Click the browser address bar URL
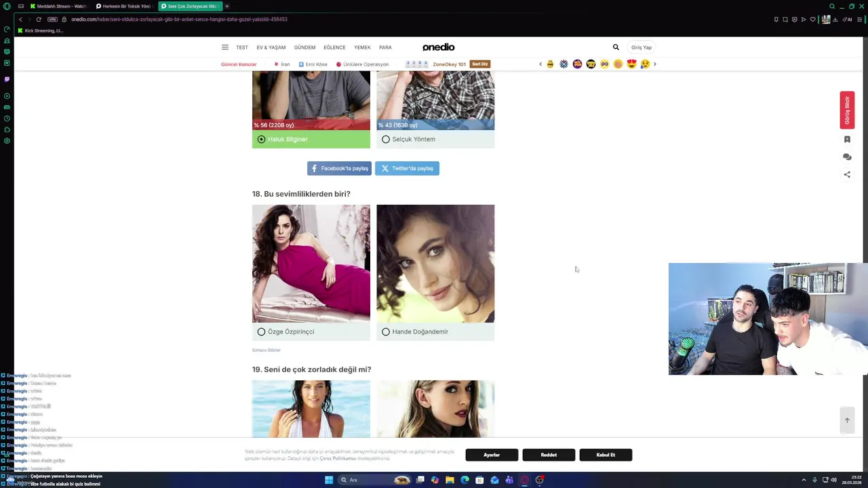This screenshot has height=488, width=868. pos(180,20)
